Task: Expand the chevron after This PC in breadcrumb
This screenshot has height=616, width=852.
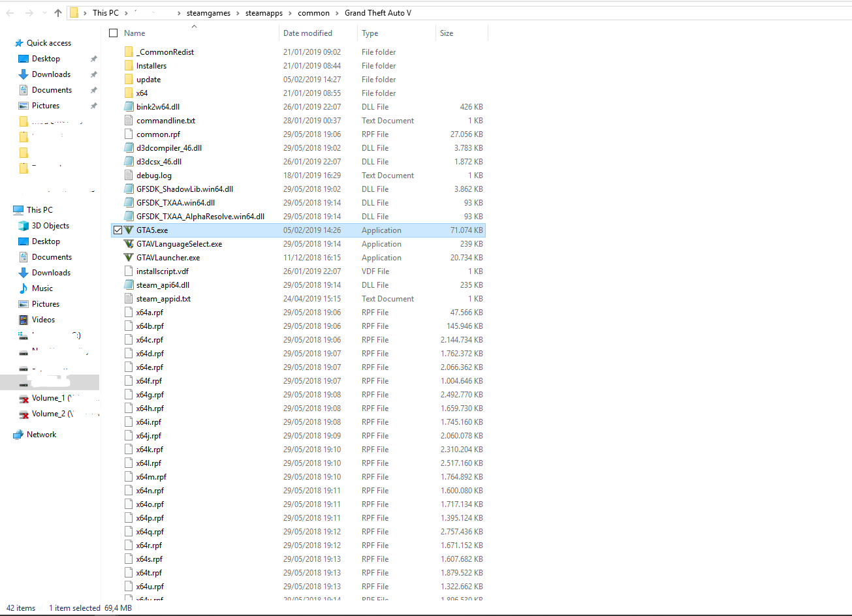Action: click(x=126, y=13)
